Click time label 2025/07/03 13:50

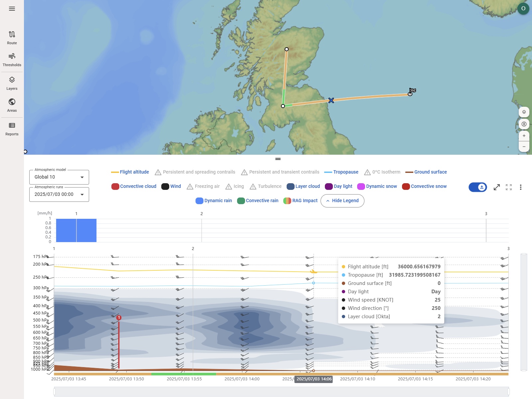[126, 379]
